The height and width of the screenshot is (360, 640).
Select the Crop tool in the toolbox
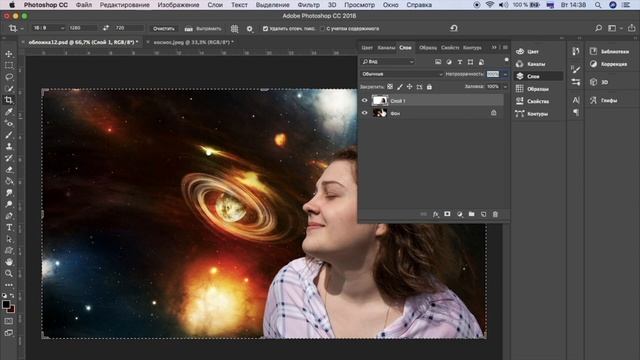click(9, 100)
